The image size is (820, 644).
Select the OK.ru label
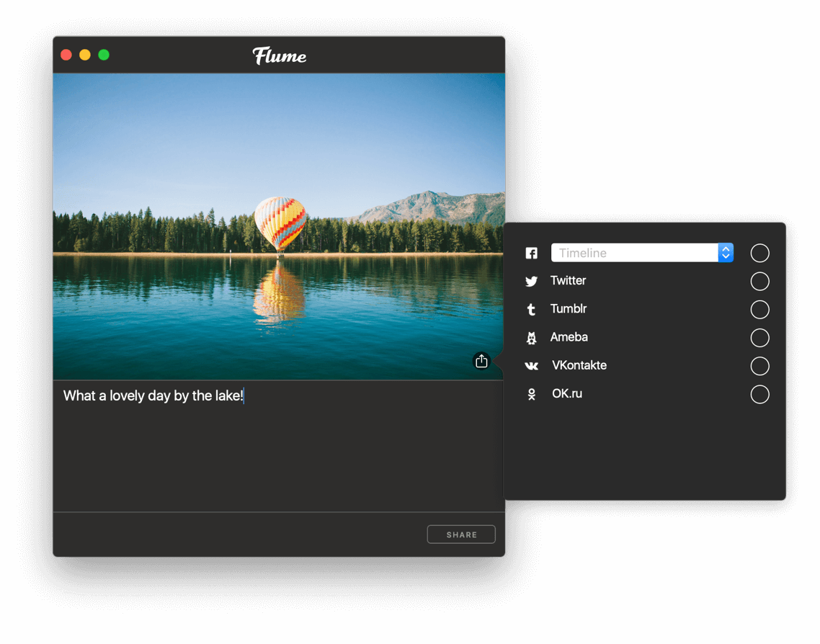pyautogui.click(x=567, y=393)
